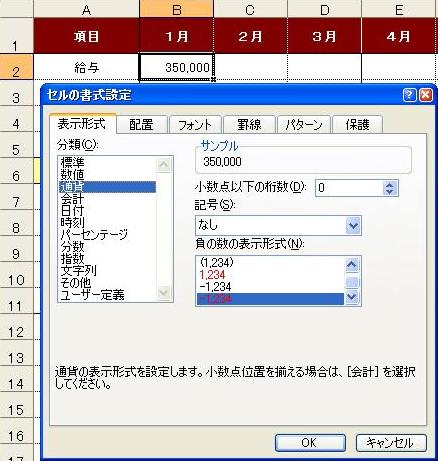This screenshot has height=461, width=438.
Task: Dismiss dialog with キャンセル button
Action: click(x=391, y=443)
